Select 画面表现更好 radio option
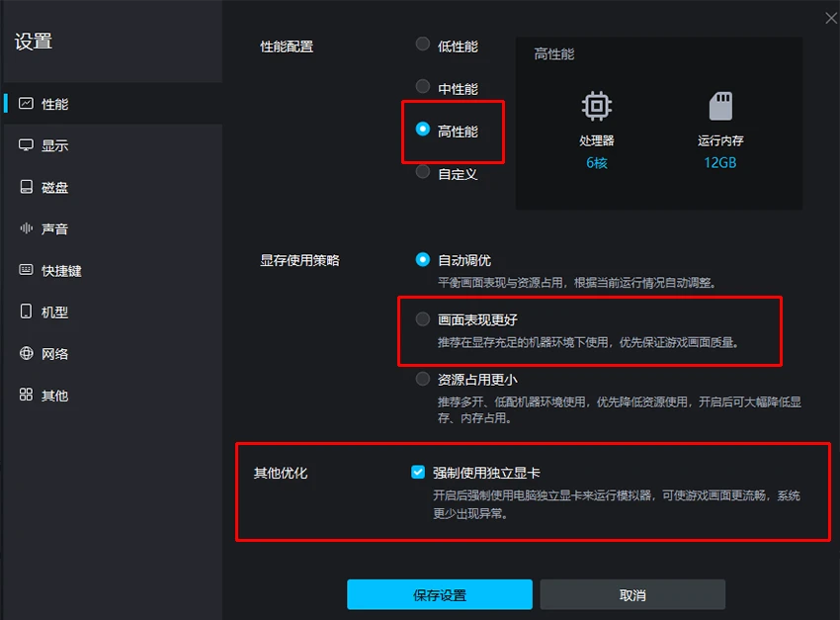The image size is (840, 620). click(423, 319)
